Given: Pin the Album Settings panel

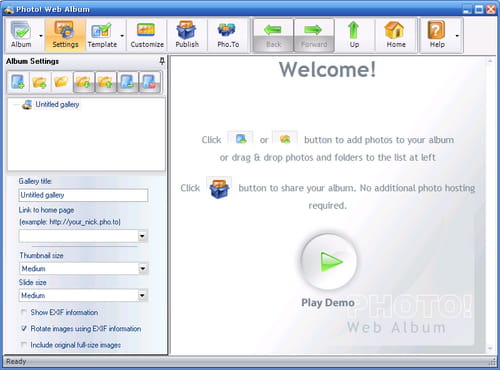Looking at the screenshot, I should pos(162,61).
